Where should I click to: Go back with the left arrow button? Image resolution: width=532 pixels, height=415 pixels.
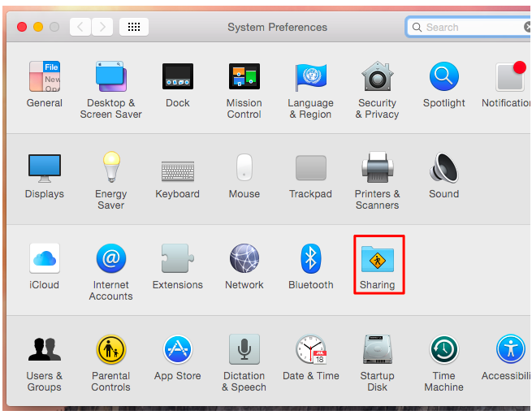coord(80,27)
